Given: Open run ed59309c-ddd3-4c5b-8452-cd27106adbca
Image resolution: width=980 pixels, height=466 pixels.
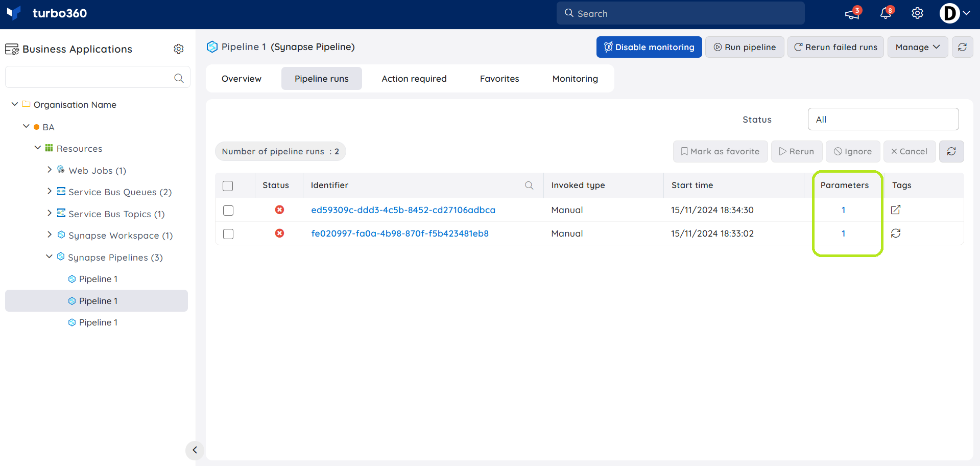Looking at the screenshot, I should point(403,210).
